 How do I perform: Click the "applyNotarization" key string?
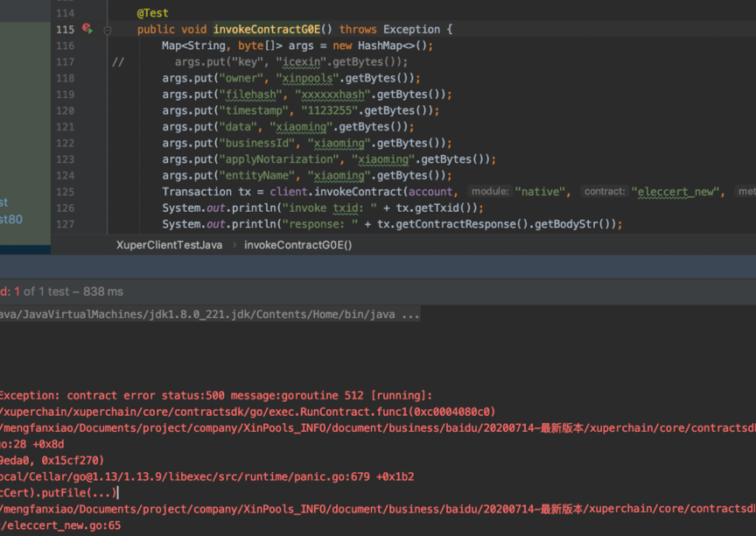tap(279, 159)
